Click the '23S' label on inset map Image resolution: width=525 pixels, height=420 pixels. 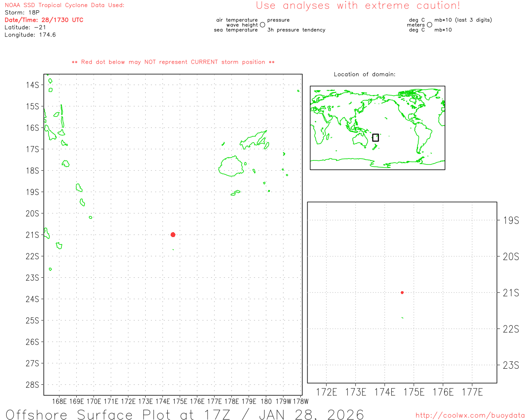[x=511, y=365]
